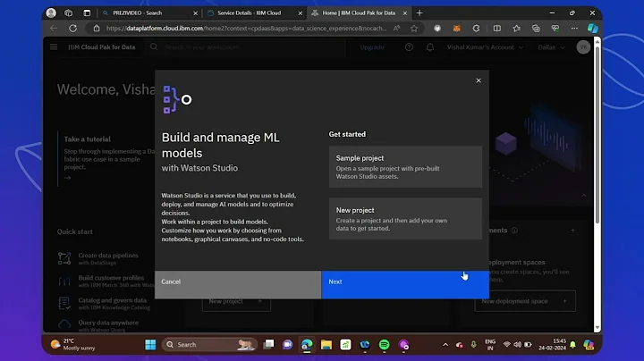This screenshot has height=361, width=644.
Task: Click the browser refresh icon
Action: (x=72, y=29)
